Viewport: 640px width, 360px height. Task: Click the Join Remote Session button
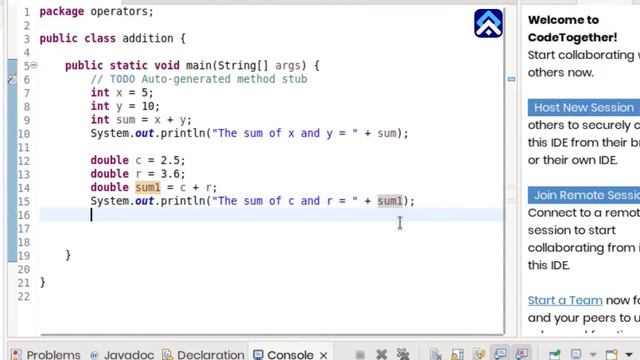[x=584, y=195]
